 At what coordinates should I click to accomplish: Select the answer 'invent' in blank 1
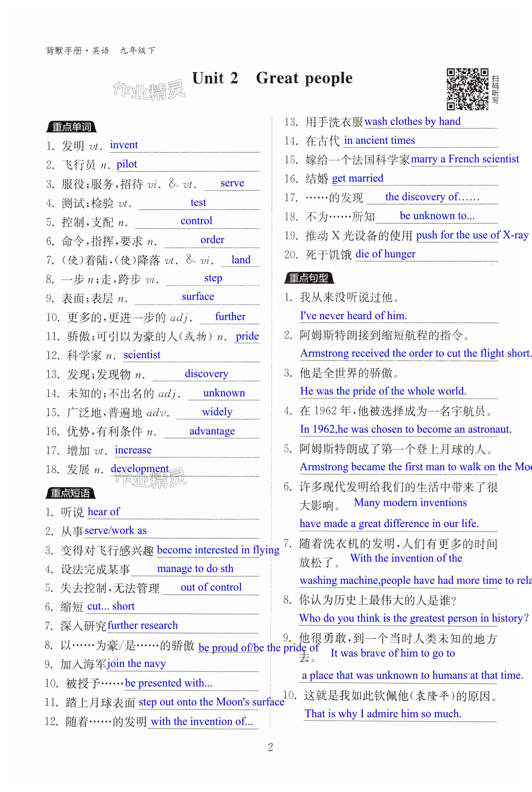(x=124, y=145)
